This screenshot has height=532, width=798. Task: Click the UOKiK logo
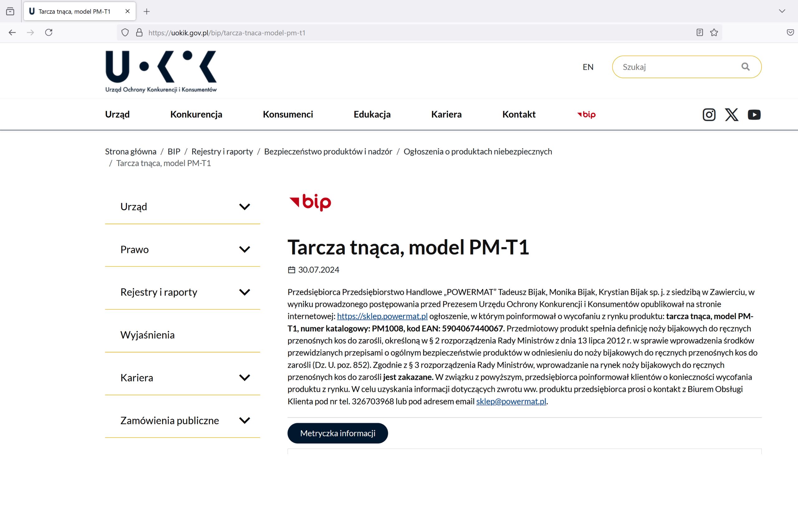coord(161,72)
